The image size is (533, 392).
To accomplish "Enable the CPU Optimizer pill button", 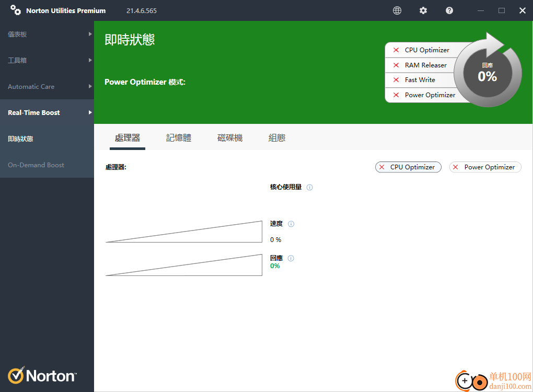I will point(408,167).
